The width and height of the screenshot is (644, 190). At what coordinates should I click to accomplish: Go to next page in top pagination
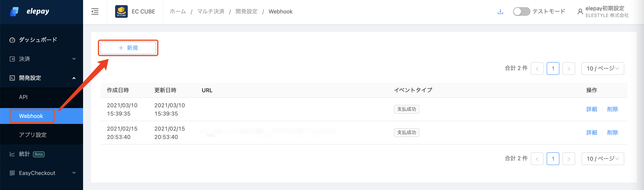point(568,68)
